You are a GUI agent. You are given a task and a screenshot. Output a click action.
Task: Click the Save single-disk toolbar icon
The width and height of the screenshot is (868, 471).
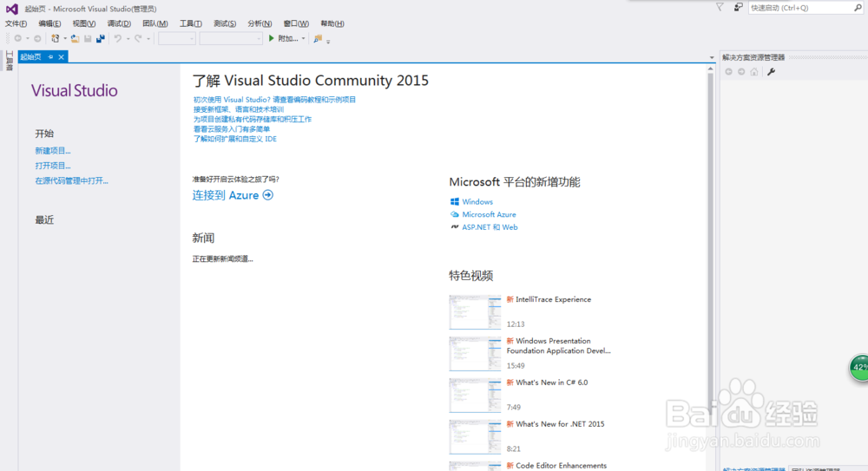(x=88, y=39)
